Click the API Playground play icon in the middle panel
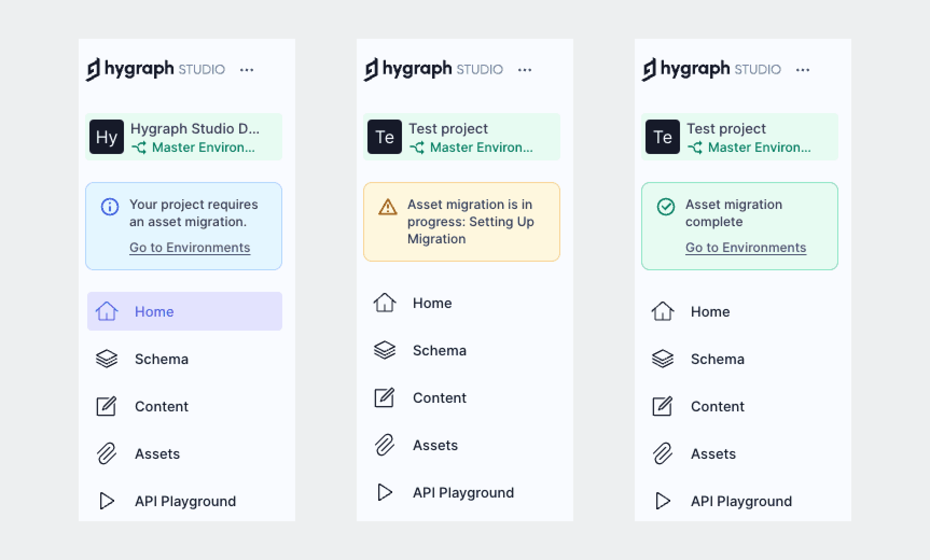This screenshot has height=560, width=930. coord(385,493)
